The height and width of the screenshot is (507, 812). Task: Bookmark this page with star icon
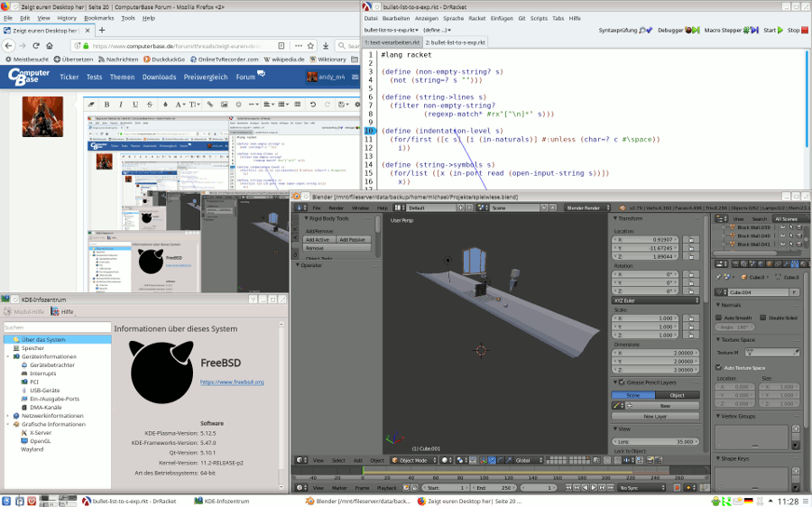310,46
